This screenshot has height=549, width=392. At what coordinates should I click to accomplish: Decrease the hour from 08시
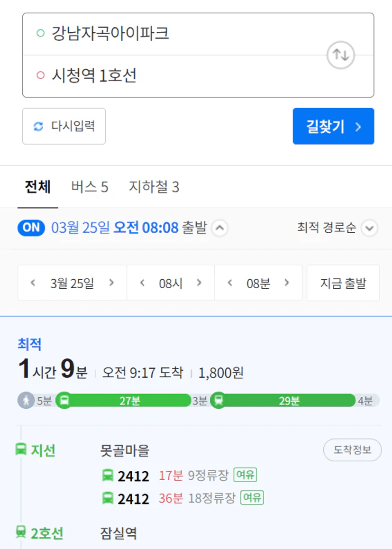[142, 283]
